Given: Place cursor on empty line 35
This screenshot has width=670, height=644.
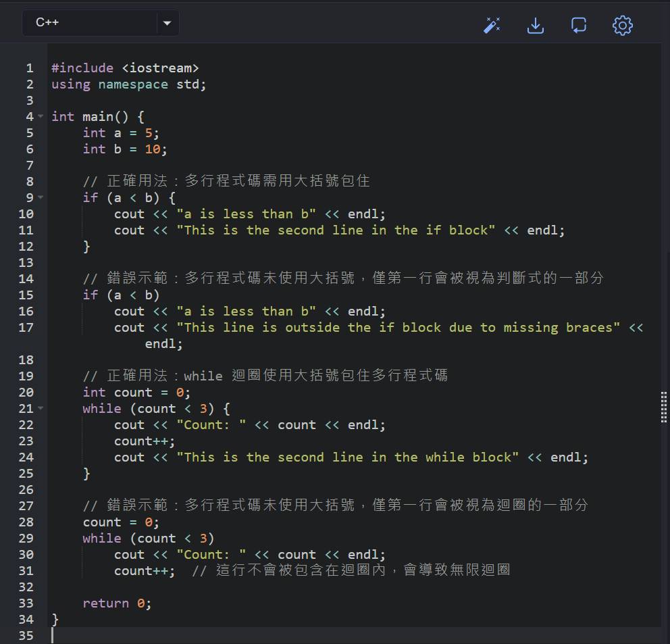Looking at the screenshot, I should coord(355,636).
